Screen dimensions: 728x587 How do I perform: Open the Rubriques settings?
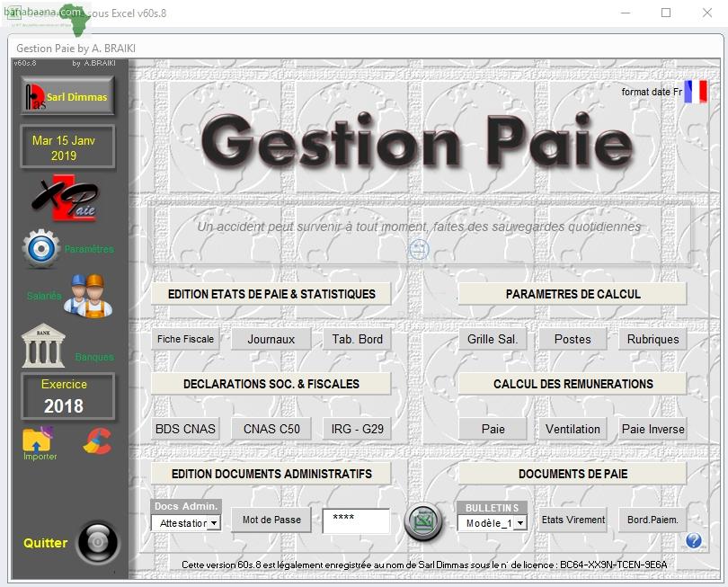[653, 339]
